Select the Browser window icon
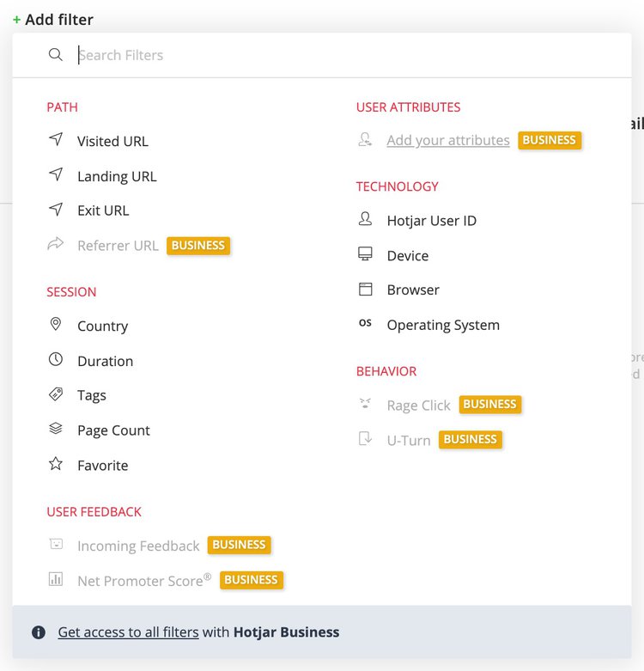The width and height of the screenshot is (644, 671). (x=365, y=289)
